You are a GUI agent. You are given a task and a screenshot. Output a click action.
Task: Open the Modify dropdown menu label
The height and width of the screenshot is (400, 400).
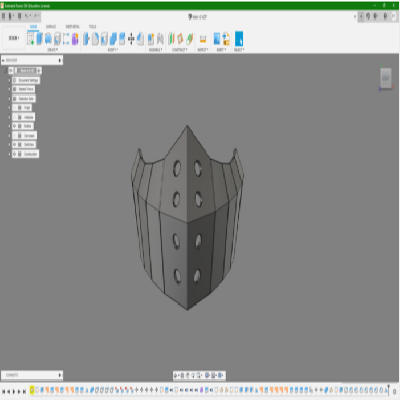[x=113, y=50]
